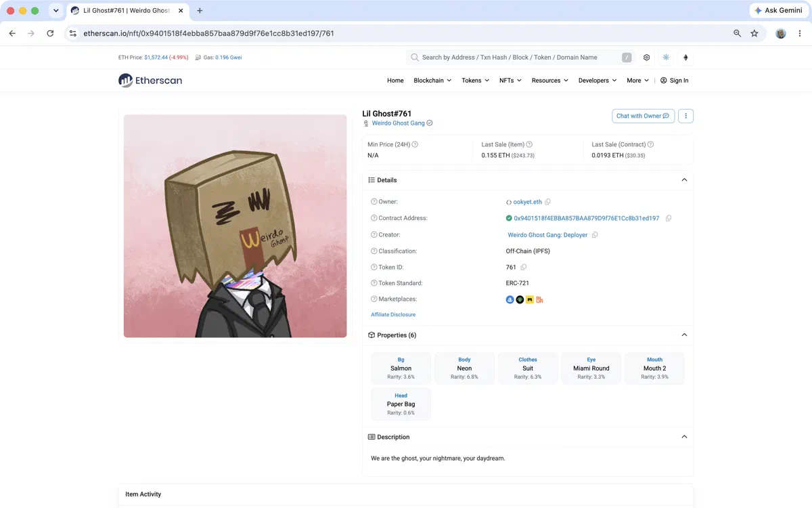Image resolution: width=812 pixels, height=508 pixels.
Task: Open the three-dot more options button
Action: coord(685,116)
